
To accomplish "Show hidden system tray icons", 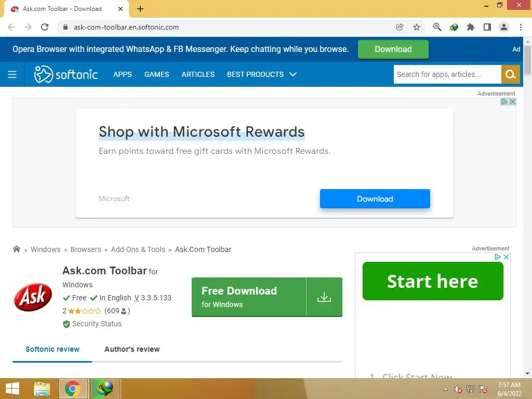I will click(445, 389).
